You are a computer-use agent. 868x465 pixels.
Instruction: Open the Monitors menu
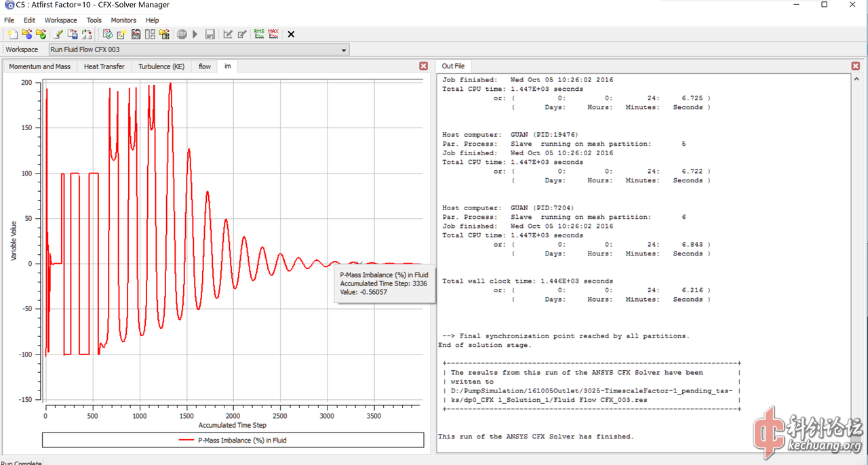[123, 20]
